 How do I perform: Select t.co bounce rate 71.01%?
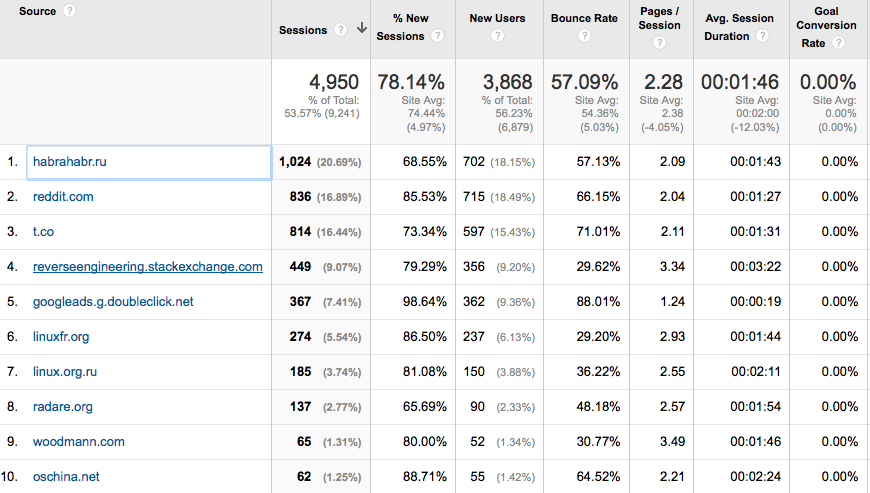(x=598, y=231)
